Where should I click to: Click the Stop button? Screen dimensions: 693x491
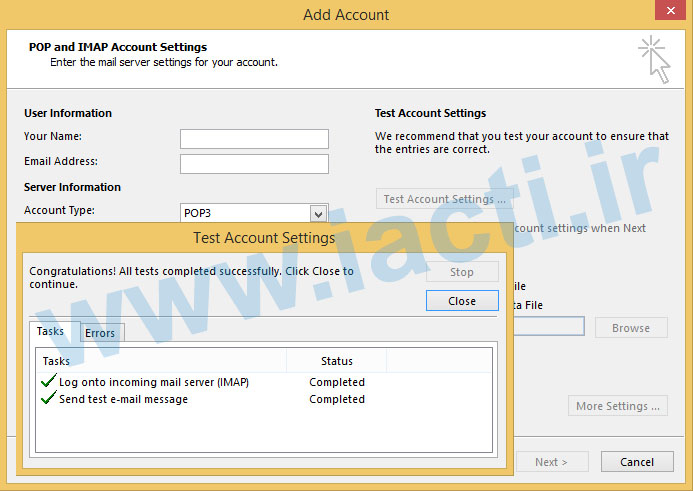(x=462, y=272)
